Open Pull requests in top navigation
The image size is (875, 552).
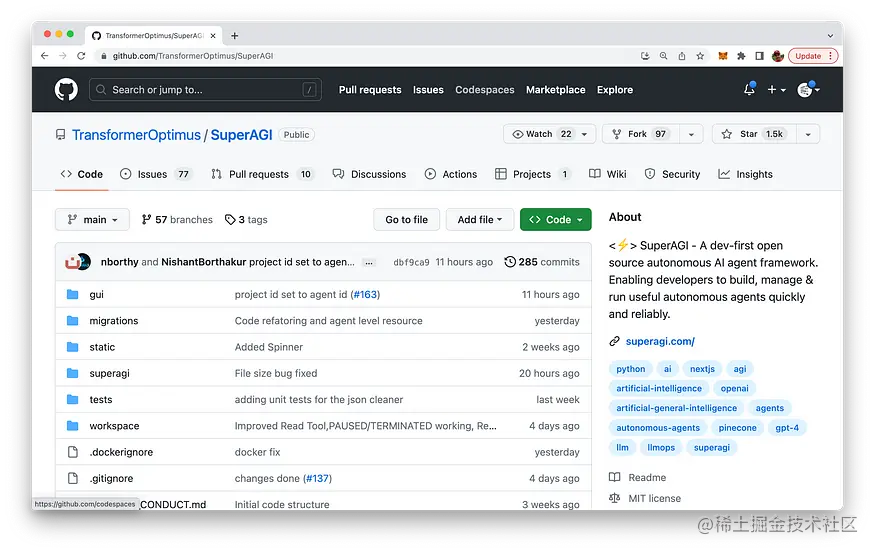pos(370,90)
